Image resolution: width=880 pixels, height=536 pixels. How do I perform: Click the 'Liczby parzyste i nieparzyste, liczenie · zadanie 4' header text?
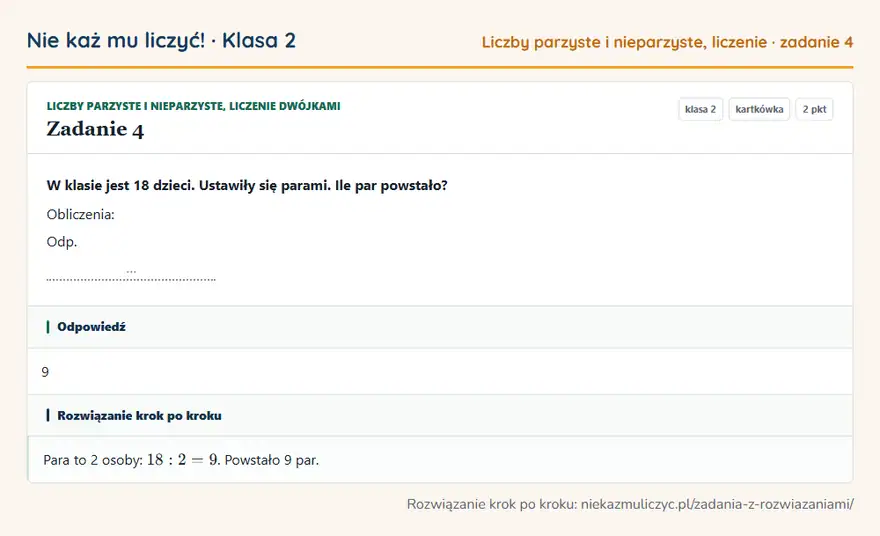[x=667, y=42]
